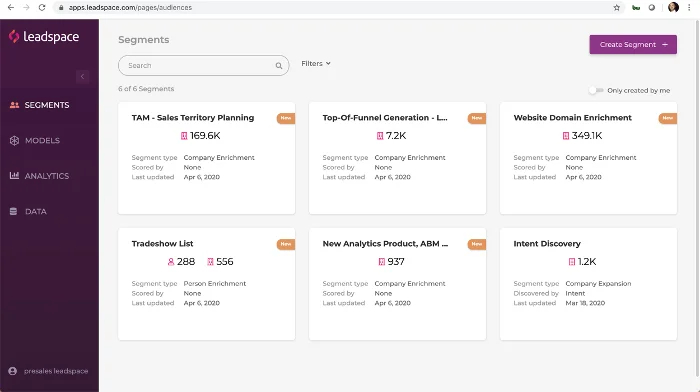Click the 288 person count on Tradeshow List
700x392 pixels.
tap(186, 262)
